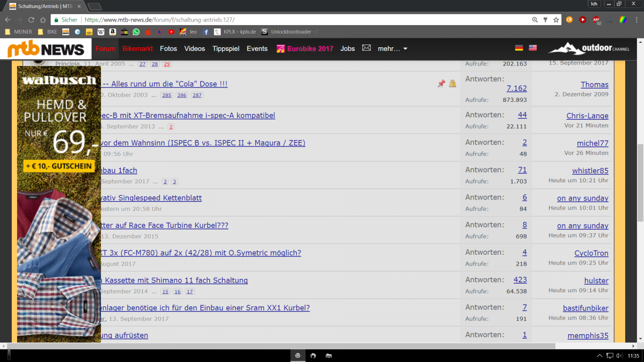Open the WhatsApp bookmark icon
The width and height of the screenshot is (644, 362).
coord(136,32)
